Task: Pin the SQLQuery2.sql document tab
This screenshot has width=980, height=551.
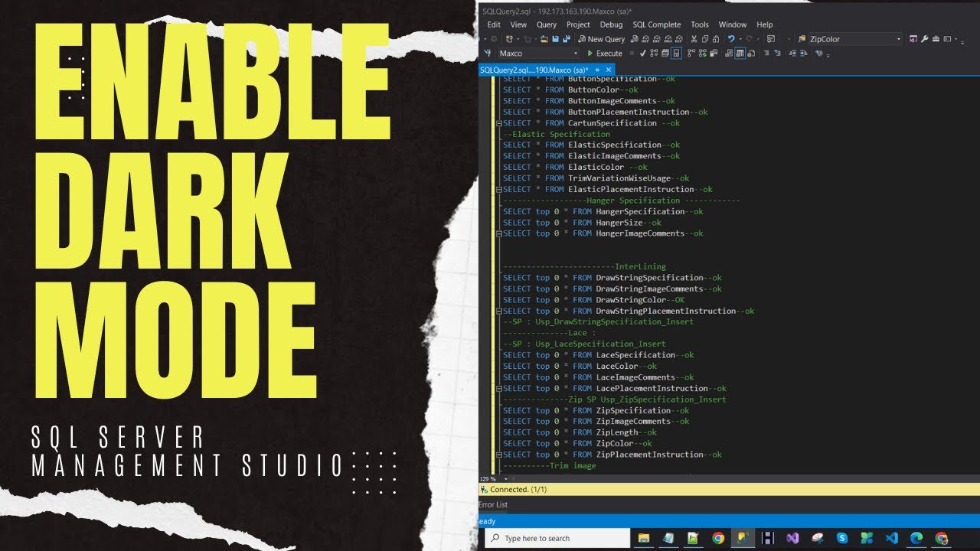Action: click(598, 70)
